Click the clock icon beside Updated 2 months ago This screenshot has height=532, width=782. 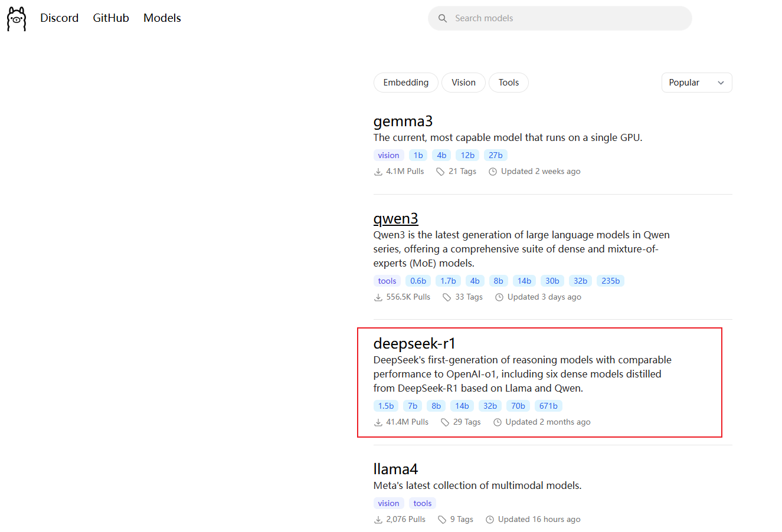tap(498, 422)
